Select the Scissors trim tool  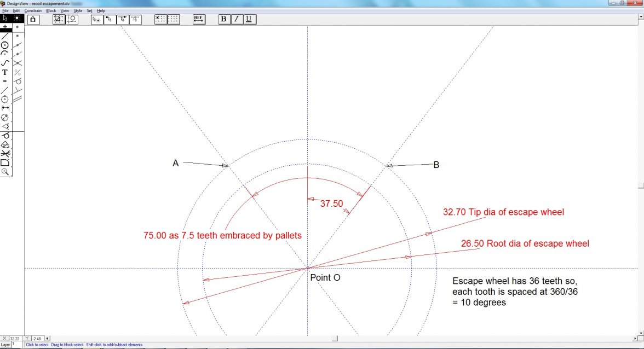tap(5, 154)
